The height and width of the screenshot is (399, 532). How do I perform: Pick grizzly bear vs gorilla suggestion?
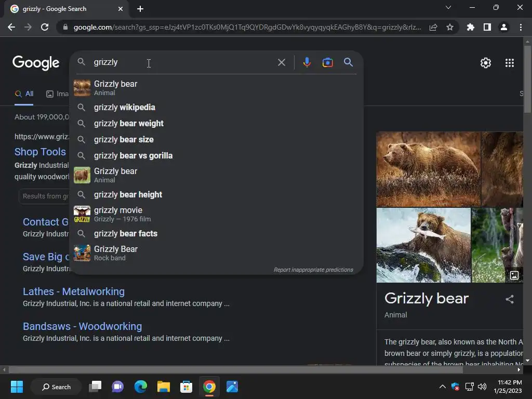[217, 156]
